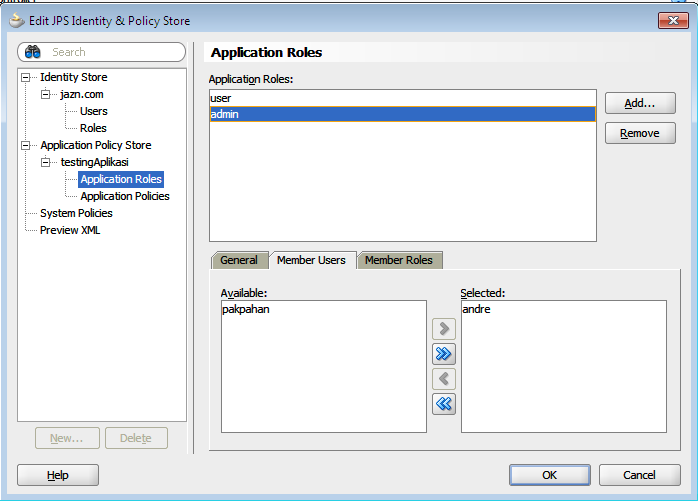Open Help for this dialog
The width and height of the screenshot is (698, 501).
point(58,475)
